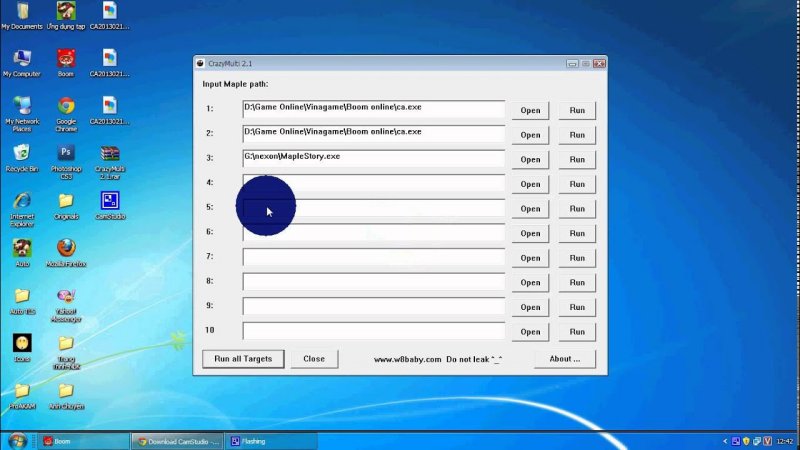Open Google Chrome desktop shortcut

[x=66, y=107]
